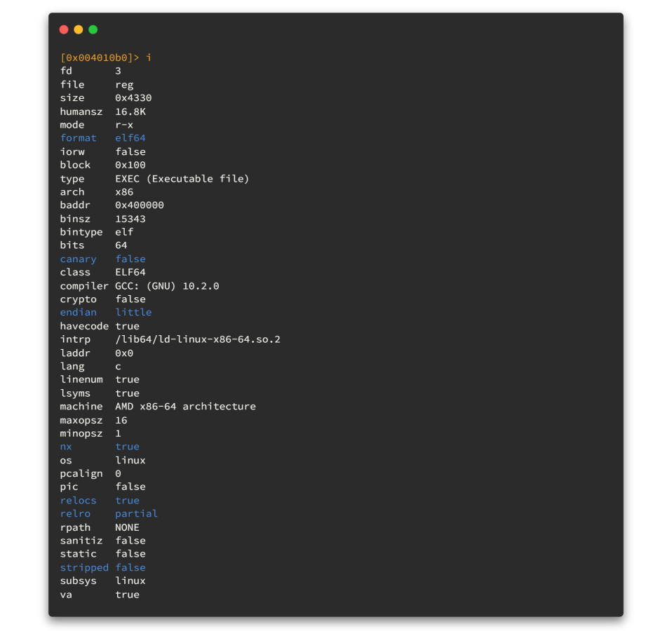Click the humansz value 16.8K
Screen dimensions: 672x631
(130, 111)
